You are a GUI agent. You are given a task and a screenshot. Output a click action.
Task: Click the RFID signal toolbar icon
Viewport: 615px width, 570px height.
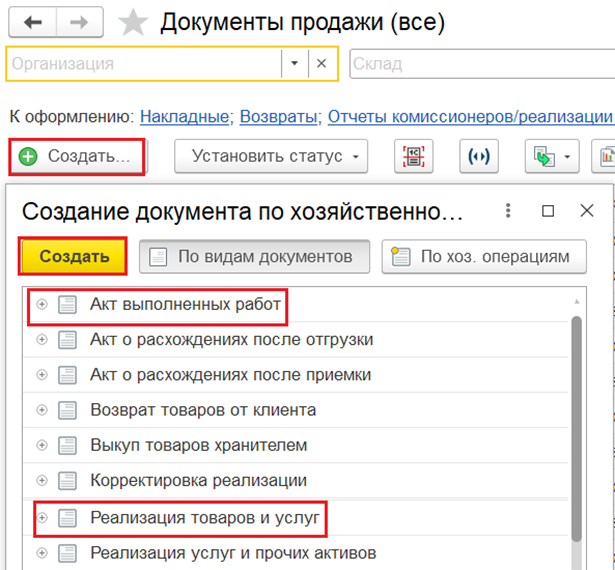click(479, 156)
